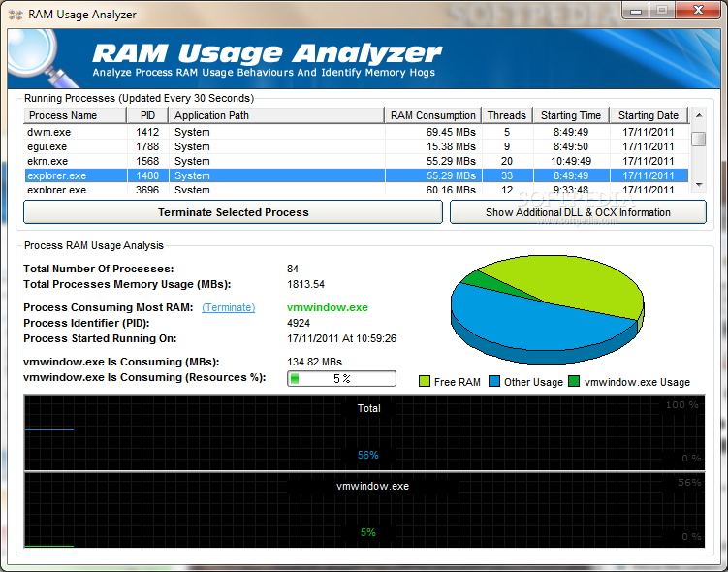This screenshot has width=728, height=572.
Task: Click the thread count 33 cell
Action: click(x=507, y=175)
